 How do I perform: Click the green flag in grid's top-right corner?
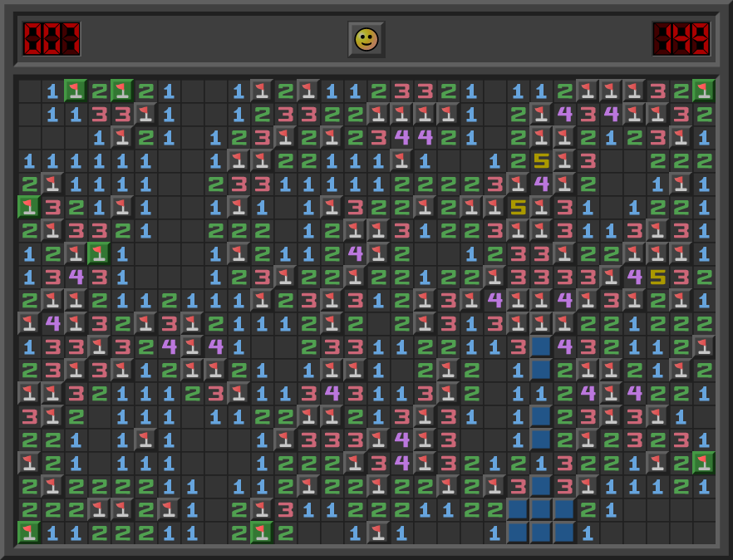[704, 91]
